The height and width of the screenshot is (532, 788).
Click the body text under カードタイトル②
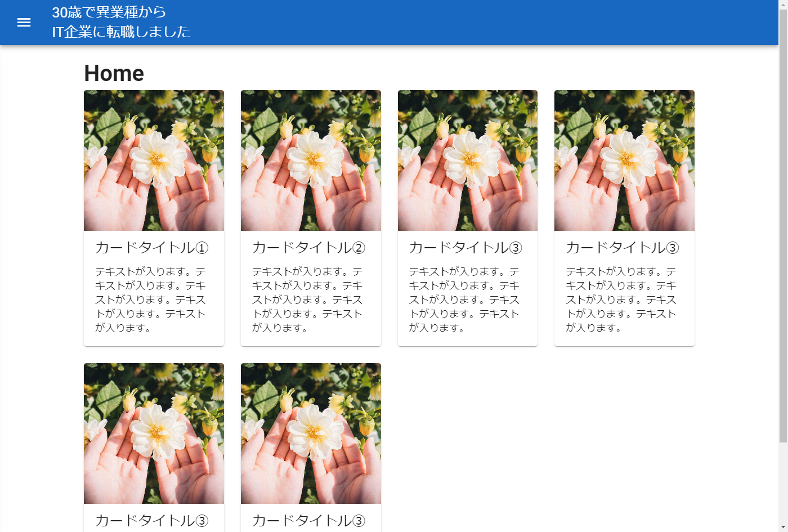[307, 300]
